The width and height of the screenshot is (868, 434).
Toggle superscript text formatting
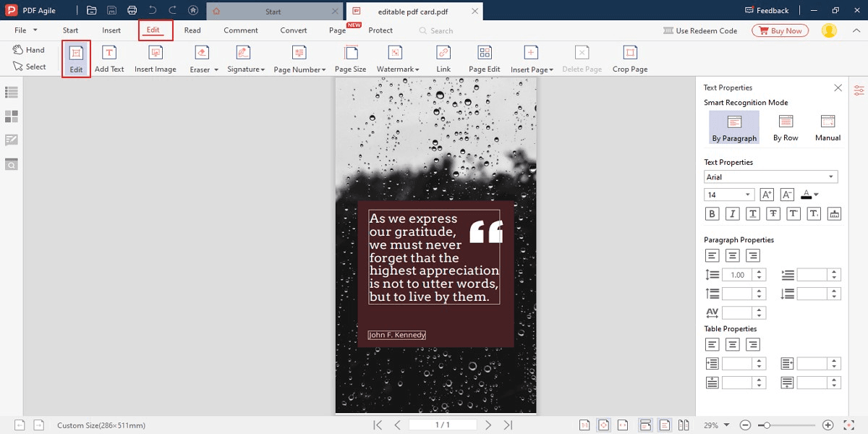point(793,213)
